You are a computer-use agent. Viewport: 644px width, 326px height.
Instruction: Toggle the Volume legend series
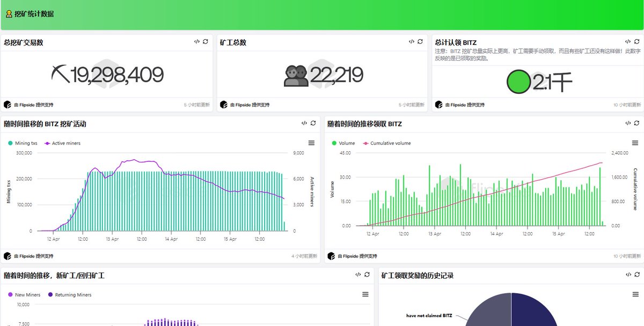[343, 143]
